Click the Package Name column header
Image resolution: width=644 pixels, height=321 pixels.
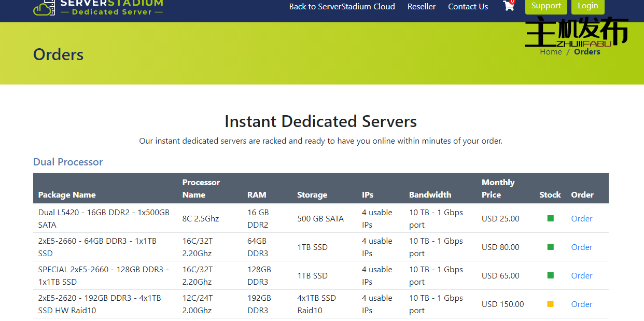[67, 195]
